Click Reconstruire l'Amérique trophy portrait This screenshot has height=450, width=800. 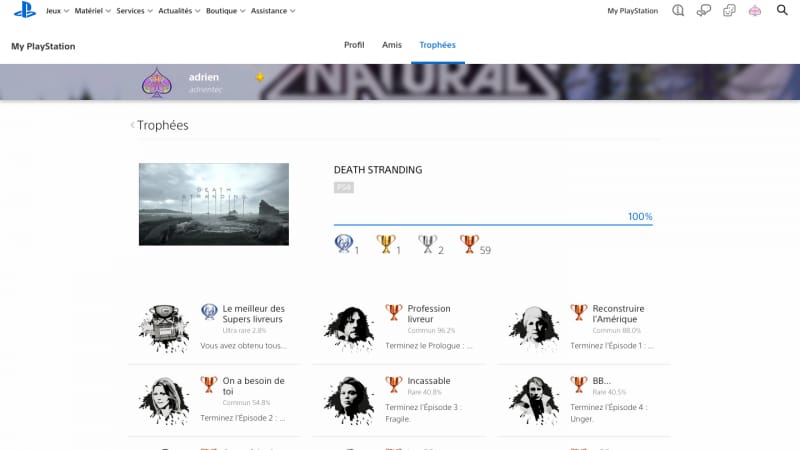[x=534, y=329]
